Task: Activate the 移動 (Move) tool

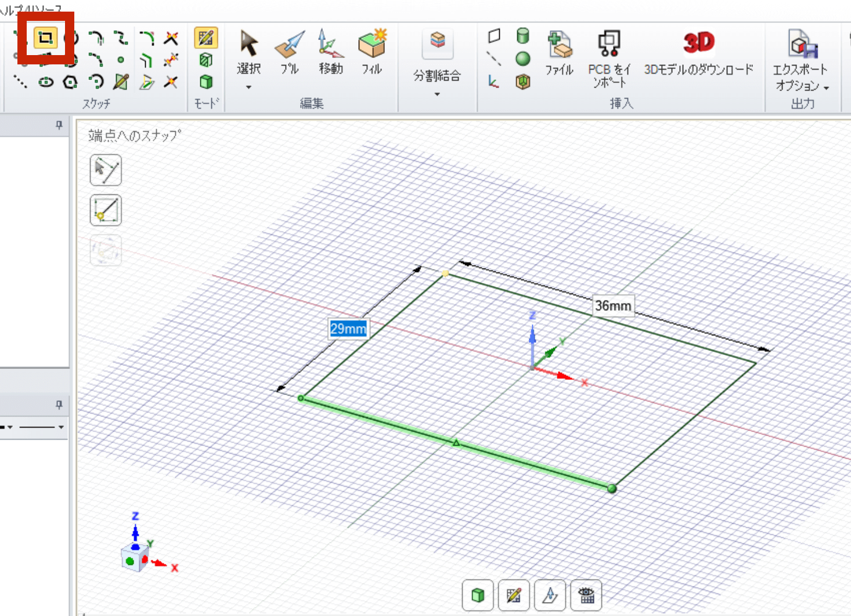Action: [x=331, y=52]
